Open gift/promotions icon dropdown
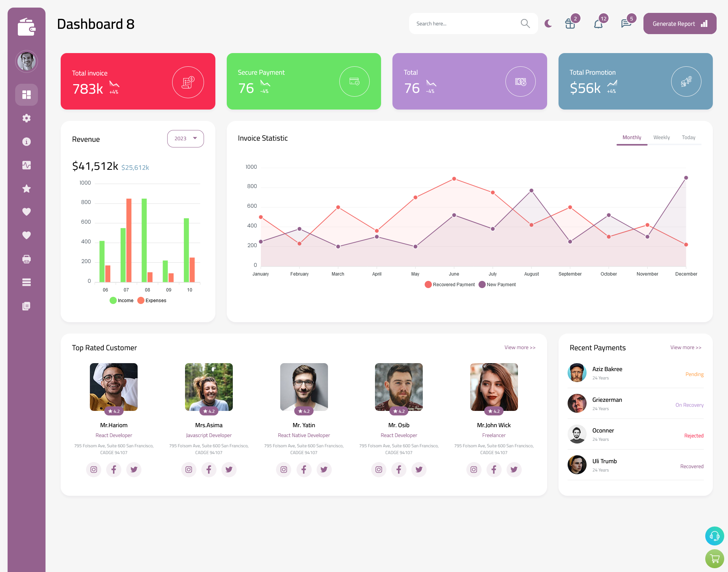Screen dimensions: 728x572 tap(570, 24)
